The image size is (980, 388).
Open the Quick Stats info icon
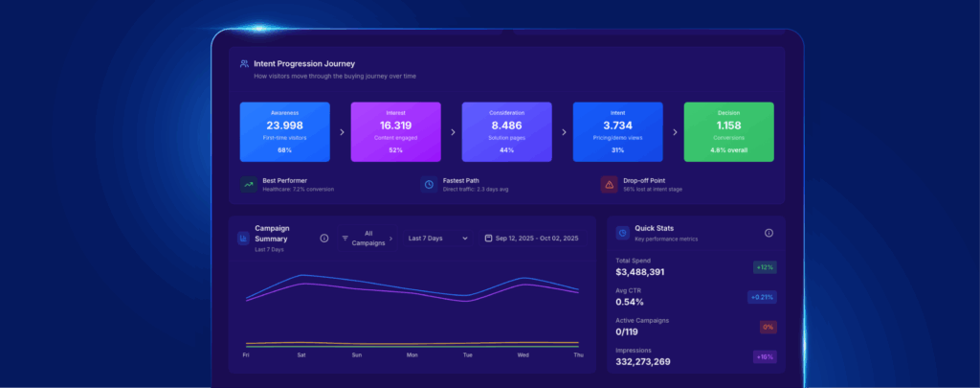pyautogui.click(x=768, y=233)
